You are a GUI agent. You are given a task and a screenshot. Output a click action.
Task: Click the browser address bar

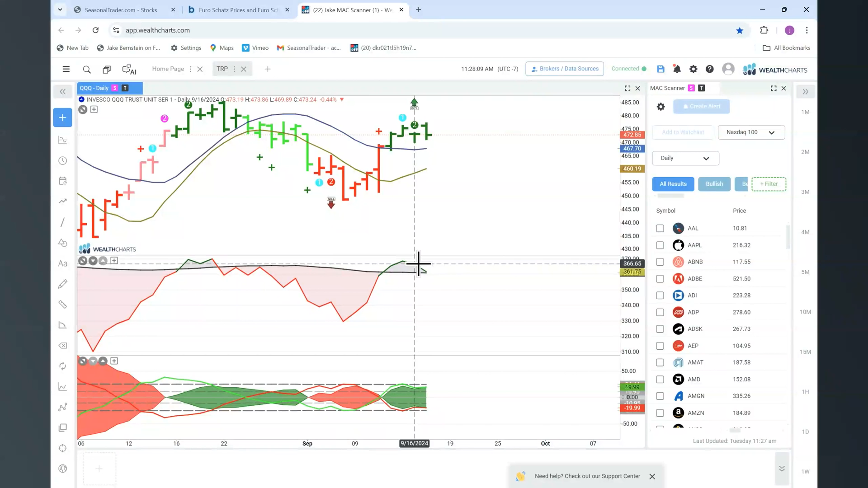[x=425, y=30]
